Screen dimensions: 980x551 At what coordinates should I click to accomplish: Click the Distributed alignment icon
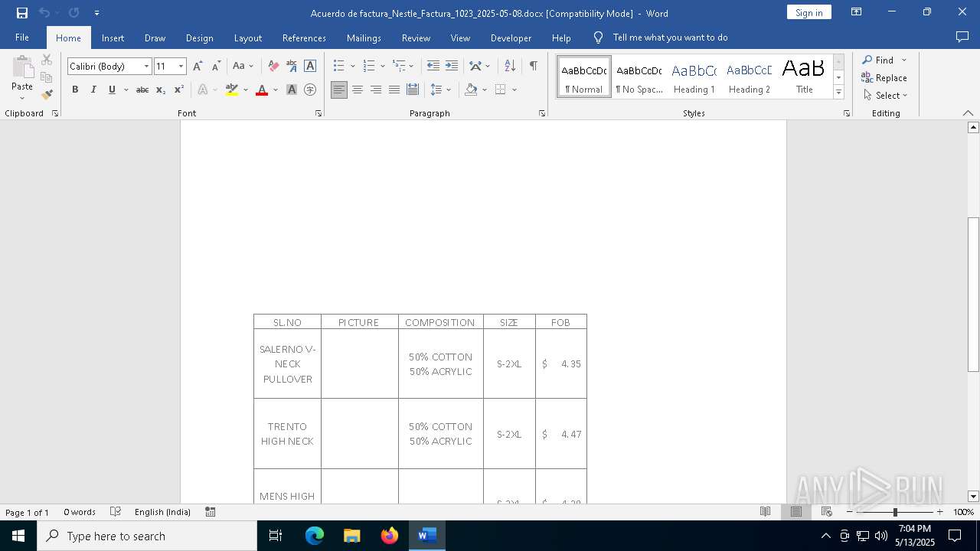[x=413, y=90]
